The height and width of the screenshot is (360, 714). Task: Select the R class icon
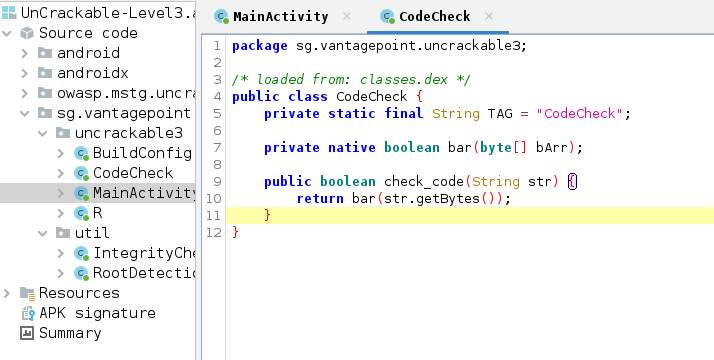(81, 213)
